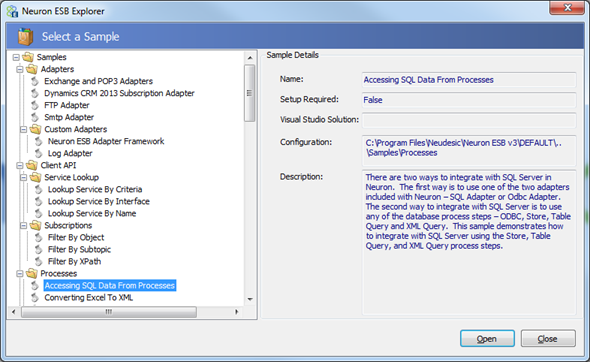Click the Filter By Object sample icon
This screenshot has height=362, width=590.
38,238
